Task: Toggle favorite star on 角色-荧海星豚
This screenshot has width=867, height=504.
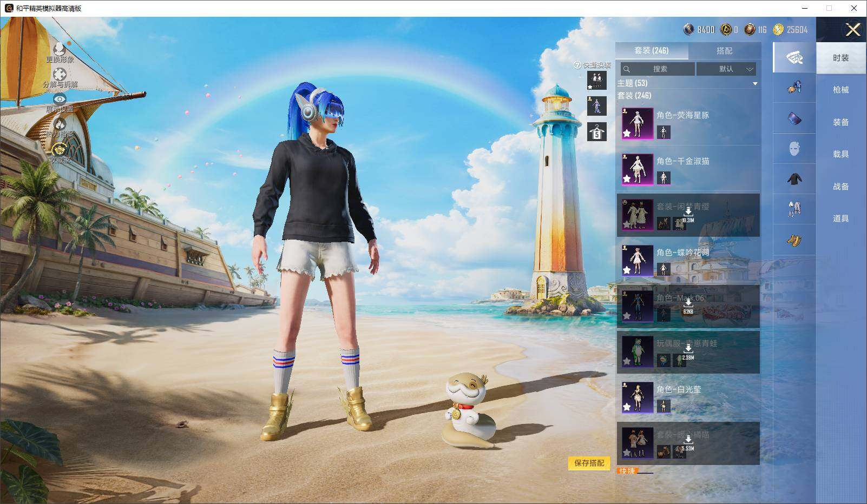Action: pyautogui.click(x=627, y=133)
